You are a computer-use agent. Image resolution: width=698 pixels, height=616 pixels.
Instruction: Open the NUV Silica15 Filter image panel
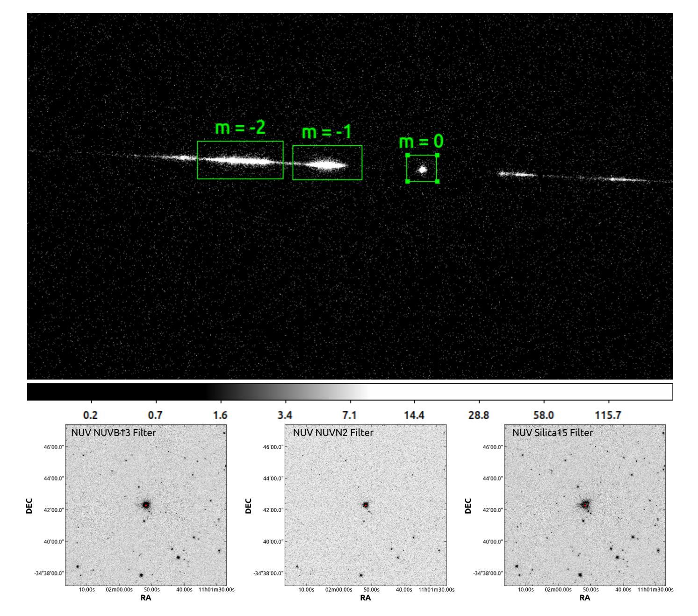point(585,505)
